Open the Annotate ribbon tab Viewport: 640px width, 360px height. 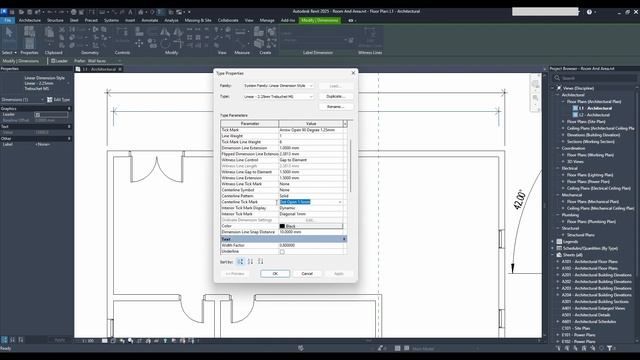point(150,20)
